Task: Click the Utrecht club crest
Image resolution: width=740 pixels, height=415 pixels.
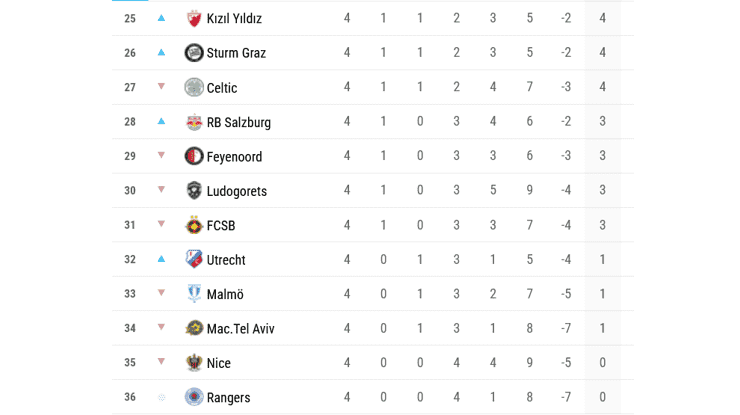Action: [194, 260]
